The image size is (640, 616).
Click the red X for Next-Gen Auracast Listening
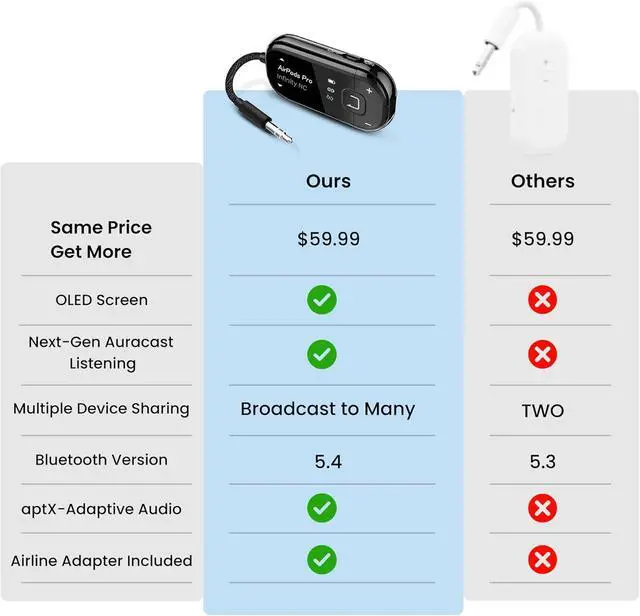(542, 353)
